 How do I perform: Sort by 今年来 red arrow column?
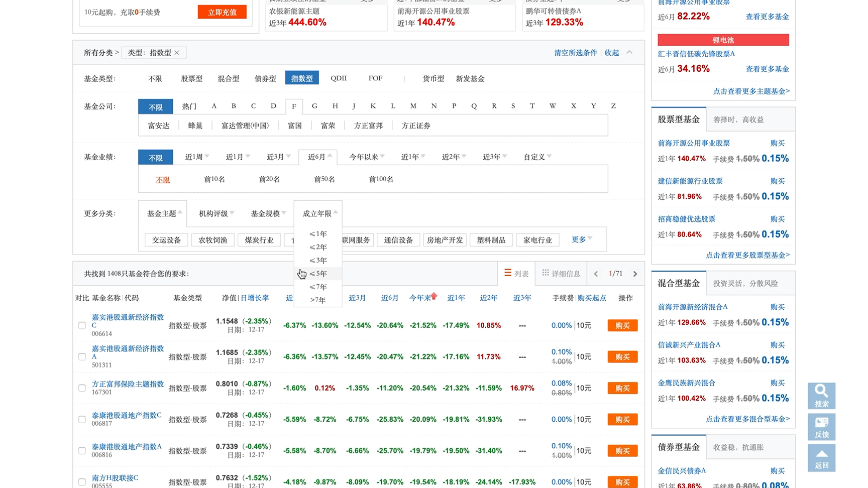tap(423, 298)
